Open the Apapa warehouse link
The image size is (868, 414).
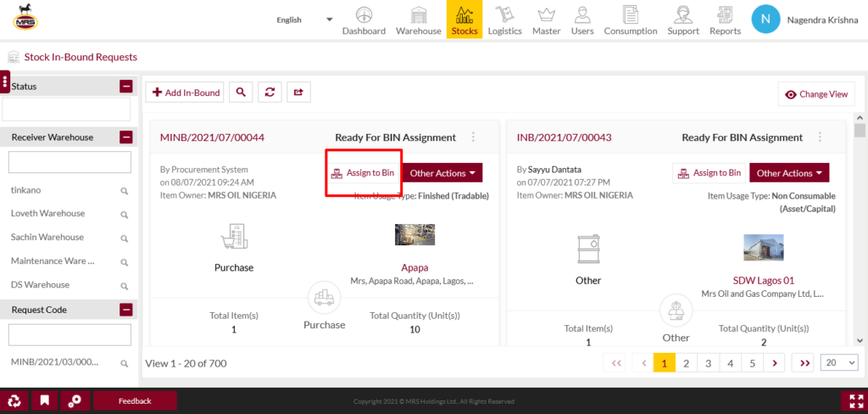415,268
